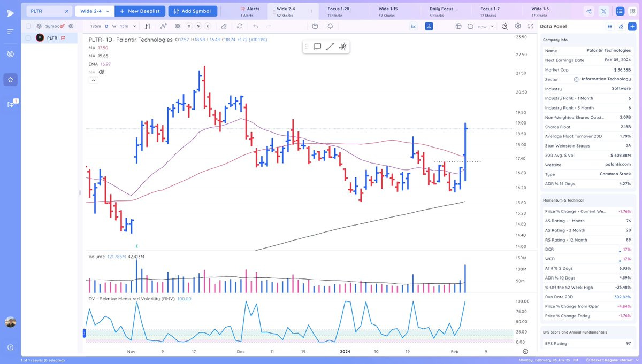Clear the PLTR search with X
The height and width of the screenshot is (364, 642).
click(x=66, y=11)
